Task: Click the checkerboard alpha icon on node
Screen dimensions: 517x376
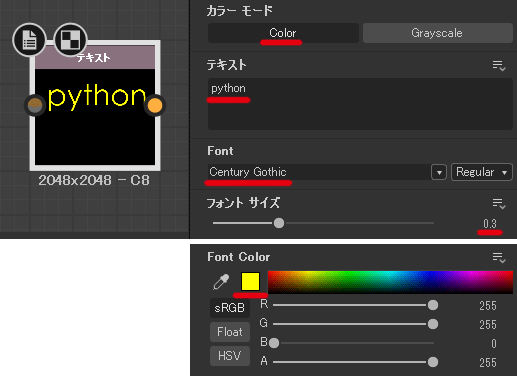Action: pos(70,40)
